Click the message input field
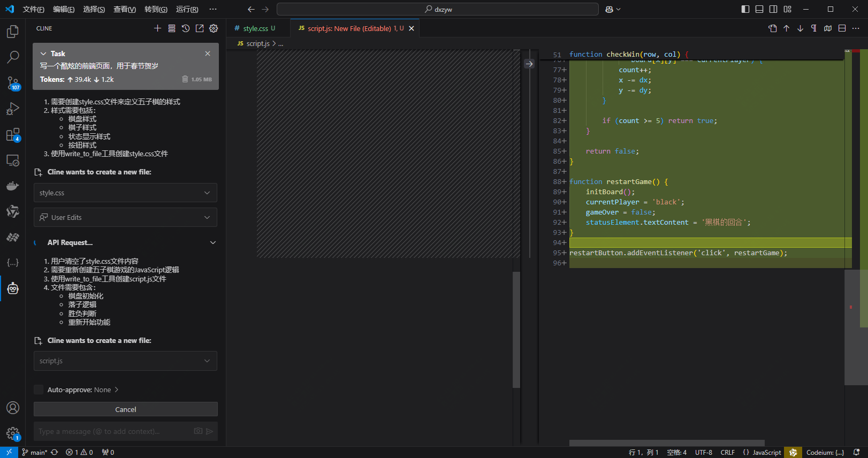Image resolution: width=868 pixels, height=458 pixels. pos(112,431)
